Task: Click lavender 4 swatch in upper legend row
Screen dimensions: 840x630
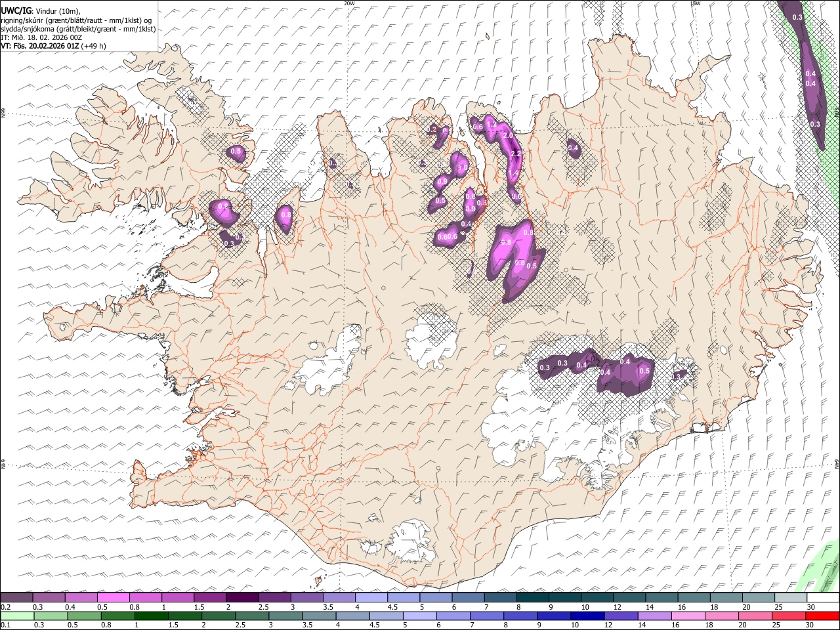Action: tap(371, 598)
